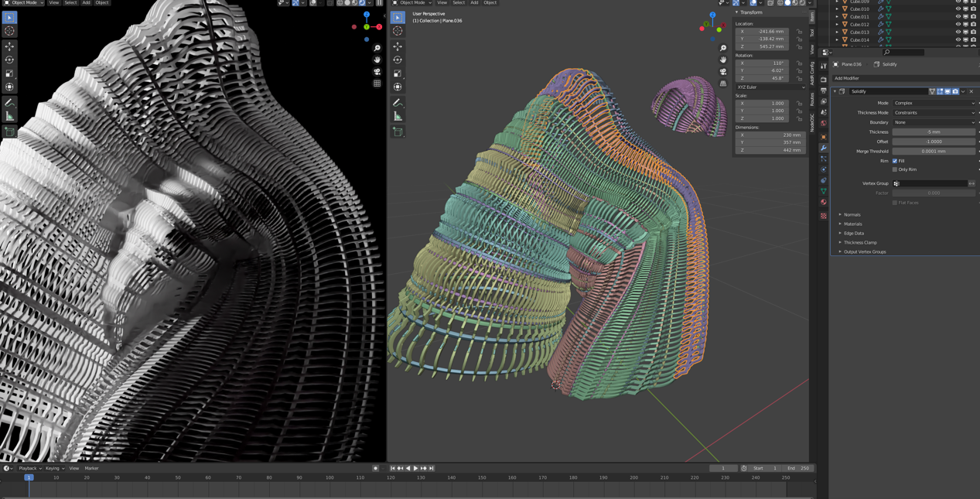Viewport: 980px width, 499px height.
Task: Select the Measure tool in left viewport toolbar
Action: (9, 116)
